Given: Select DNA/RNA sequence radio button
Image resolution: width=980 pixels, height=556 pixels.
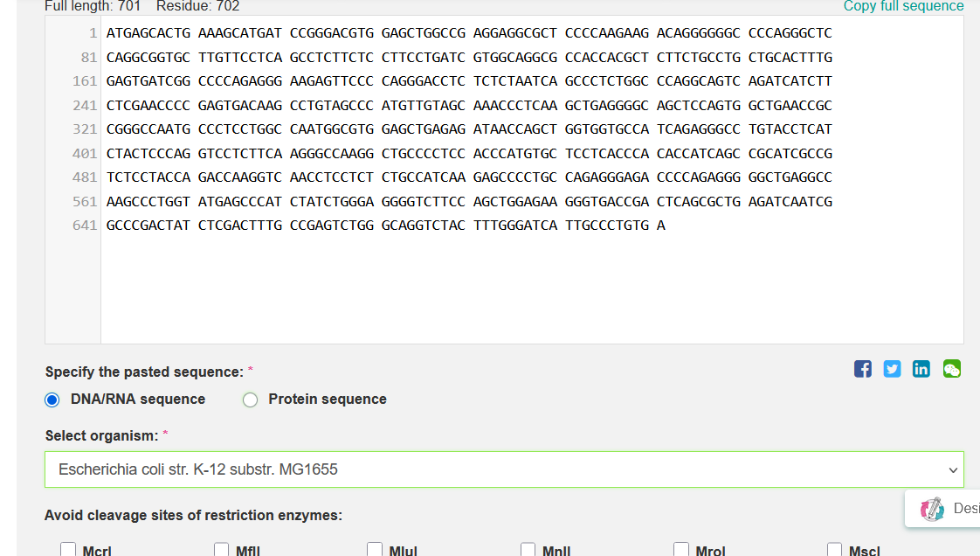Looking at the screenshot, I should [x=52, y=400].
